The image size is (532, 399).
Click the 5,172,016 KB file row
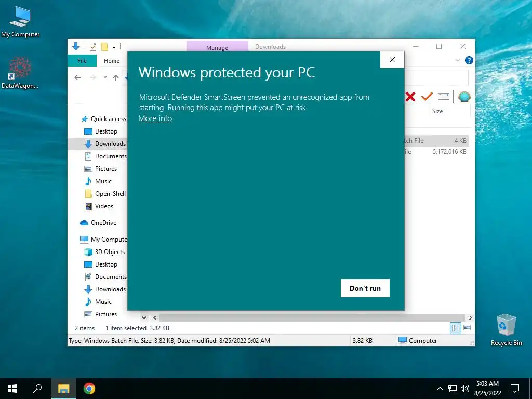436,152
